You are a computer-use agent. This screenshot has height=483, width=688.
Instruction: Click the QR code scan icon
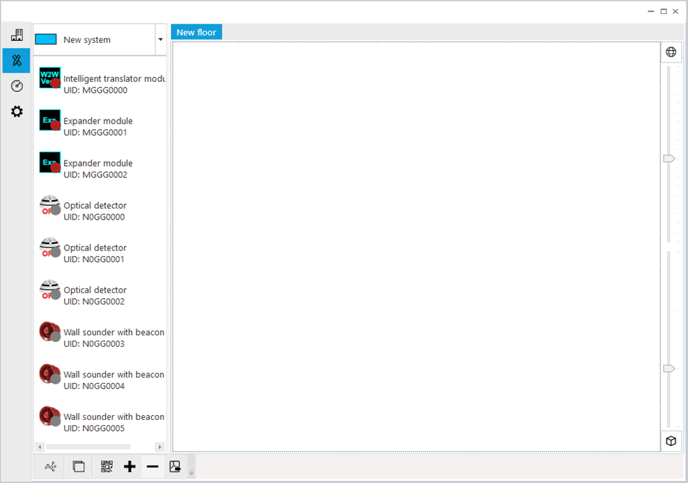point(106,466)
